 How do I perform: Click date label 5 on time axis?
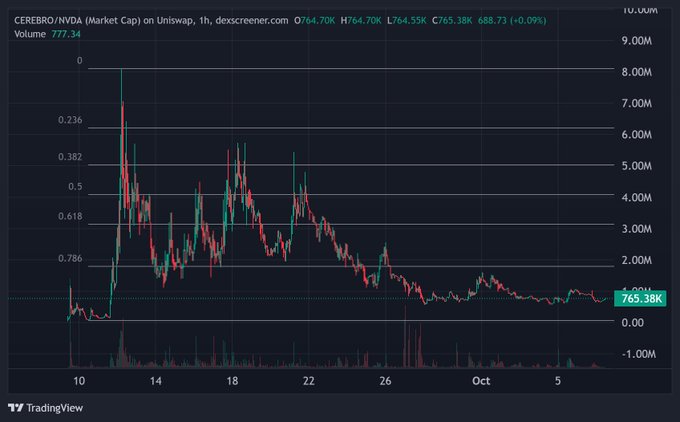(x=558, y=381)
